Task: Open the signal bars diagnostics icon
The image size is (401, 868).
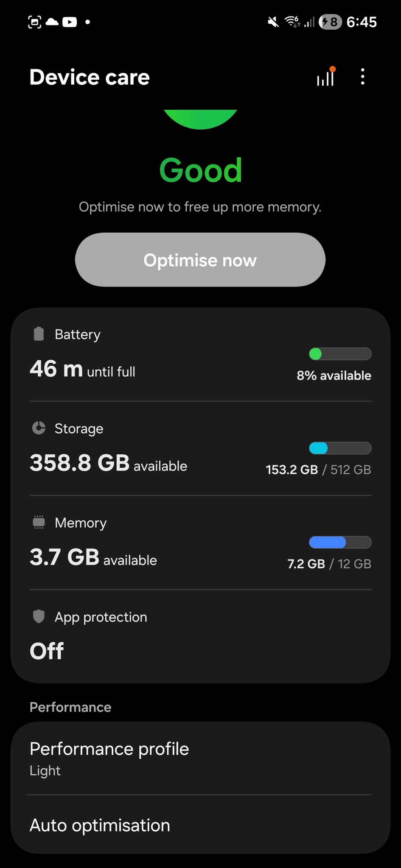Action: coord(325,77)
